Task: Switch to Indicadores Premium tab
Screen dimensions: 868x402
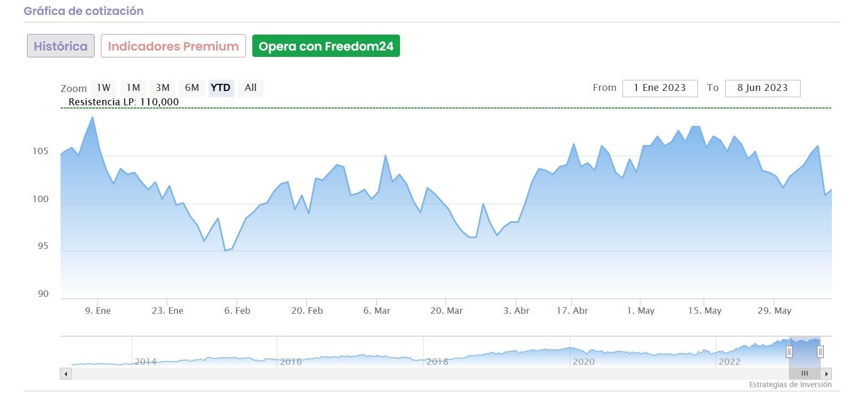Action: click(x=173, y=46)
